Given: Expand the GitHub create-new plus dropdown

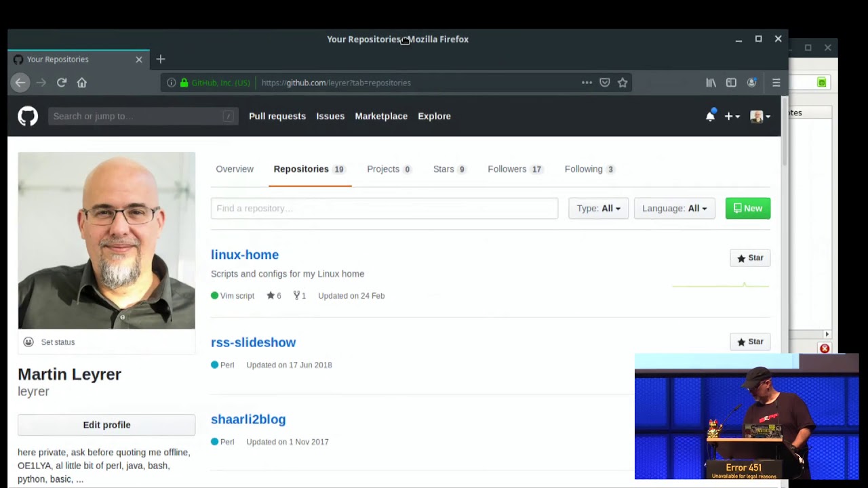Looking at the screenshot, I should 732,117.
